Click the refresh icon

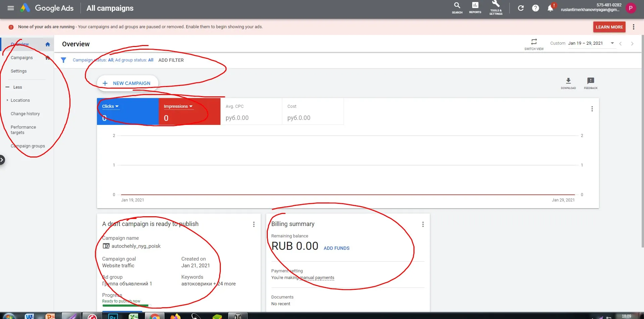521,8
